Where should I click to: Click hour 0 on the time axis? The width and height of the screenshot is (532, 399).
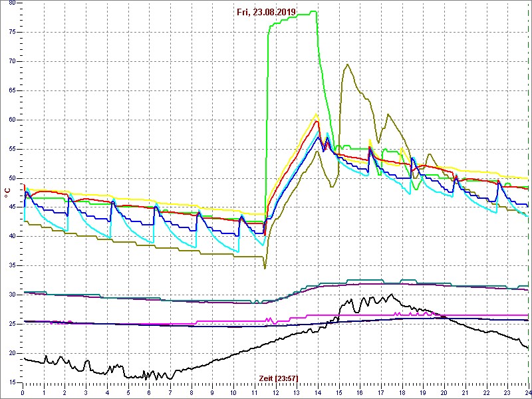(23, 392)
